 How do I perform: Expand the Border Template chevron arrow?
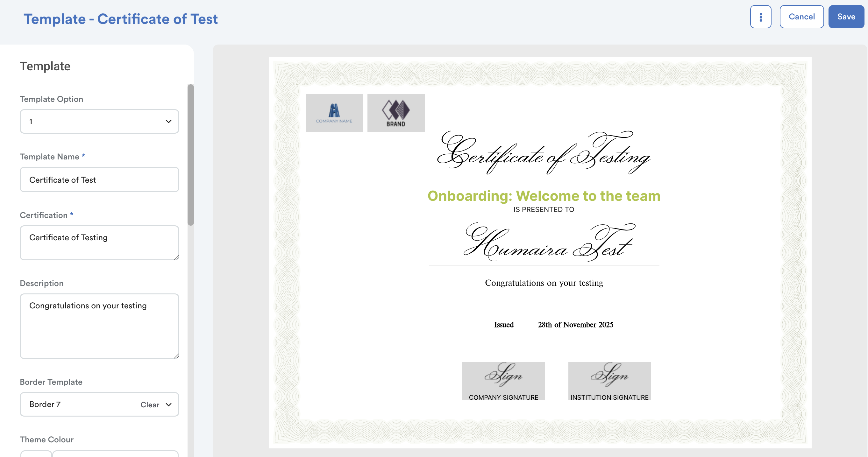tap(169, 404)
